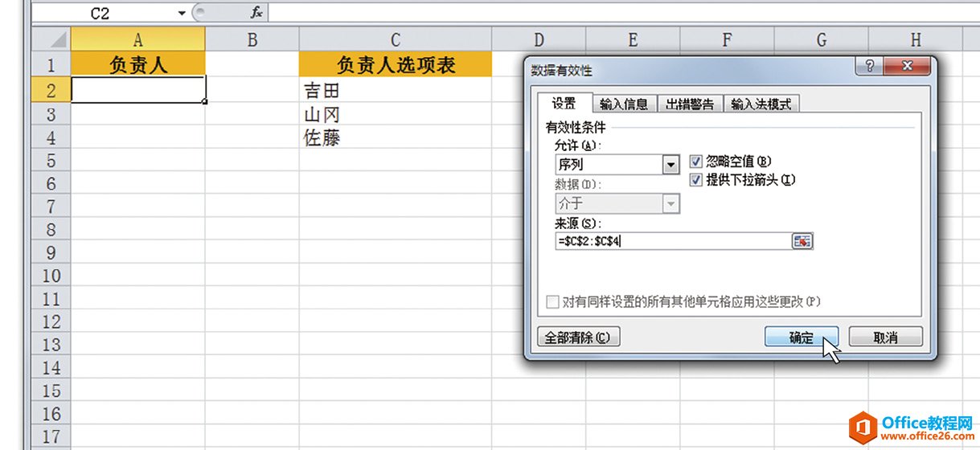Image resolution: width=980 pixels, height=450 pixels.
Task: Close the 数据有效性 dialog
Action: 908,67
